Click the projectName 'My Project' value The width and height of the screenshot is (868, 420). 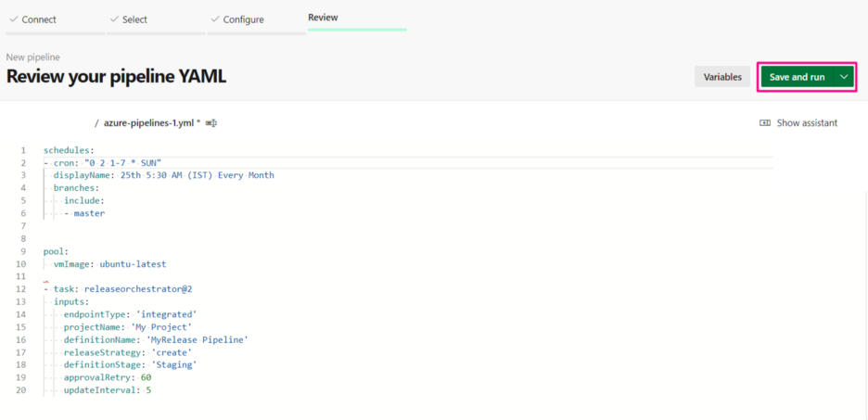(x=161, y=327)
